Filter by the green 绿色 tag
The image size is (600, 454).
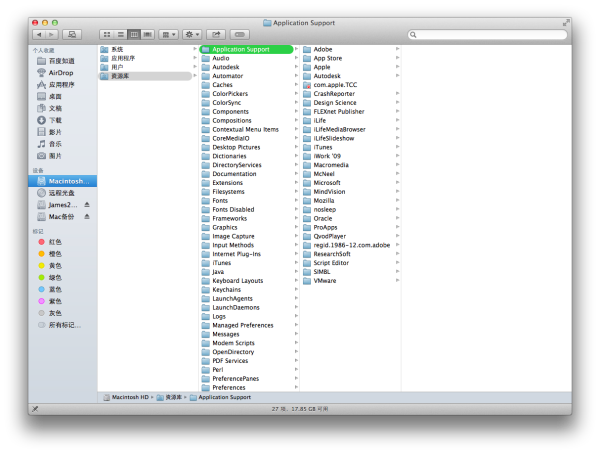(55, 277)
